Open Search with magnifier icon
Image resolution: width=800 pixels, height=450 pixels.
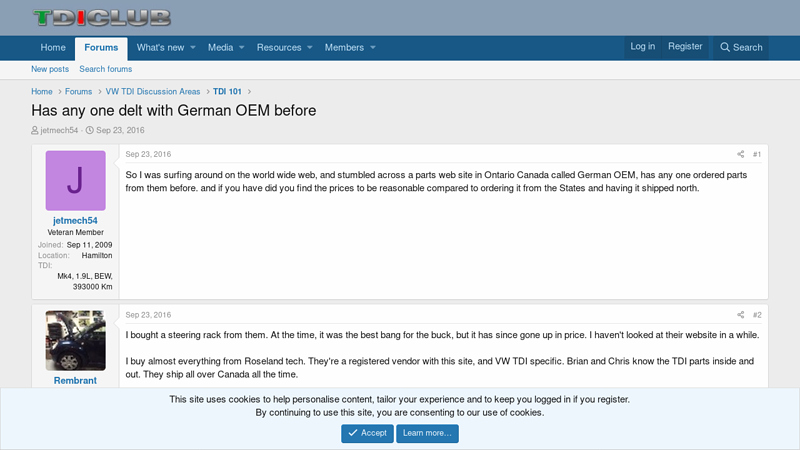pyautogui.click(x=741, y=47)
